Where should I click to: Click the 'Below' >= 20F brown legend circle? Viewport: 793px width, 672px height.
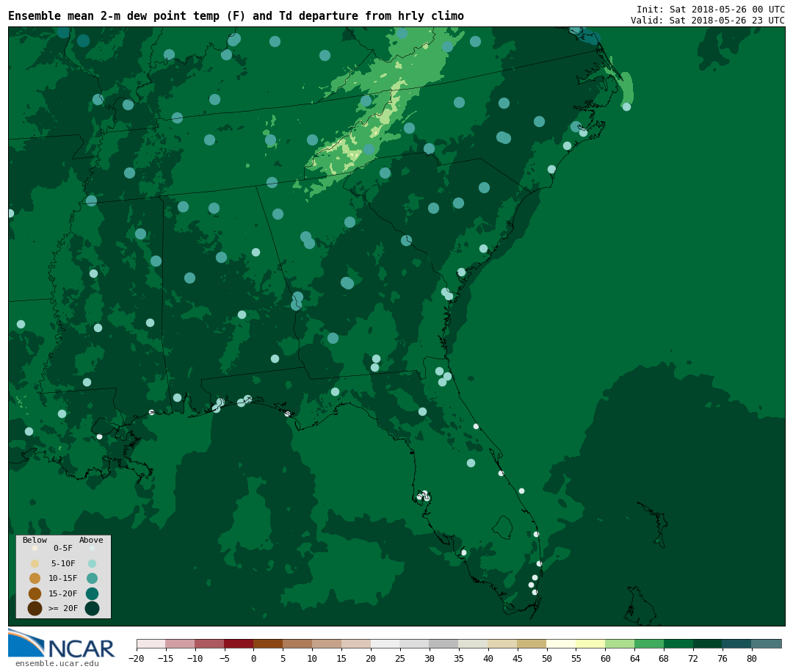pyautogui.click(x=35, y=608)
